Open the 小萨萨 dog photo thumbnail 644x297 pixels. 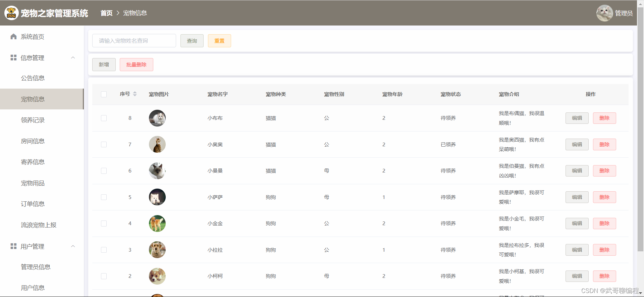tap(157, 197)
